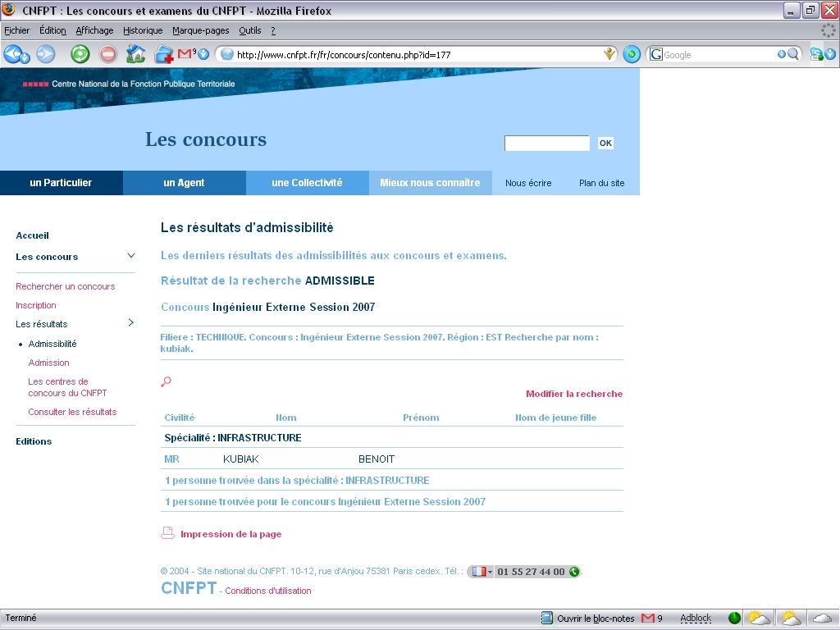The width and height of the screenshot is (840, 630).
Task: Go to the Home page icon
Action: tap(135, 54)
